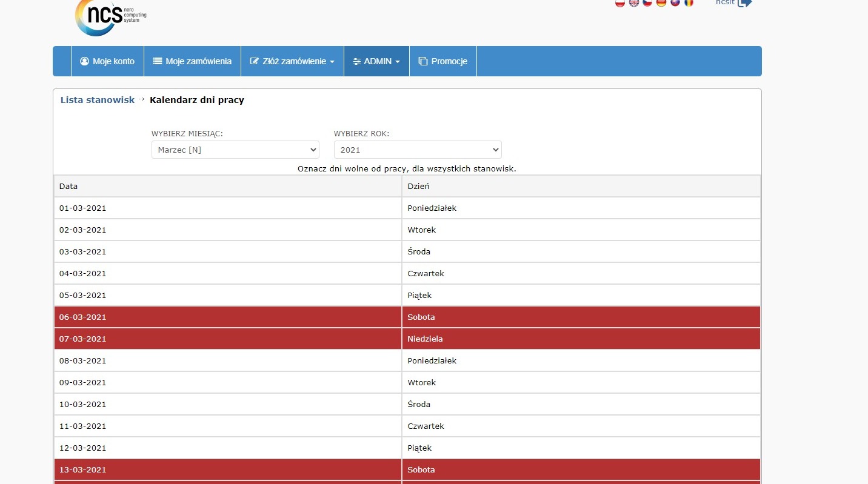868x484 pixels.
Task: Choose the German flag language icon
Action: [x=661, y=3]
